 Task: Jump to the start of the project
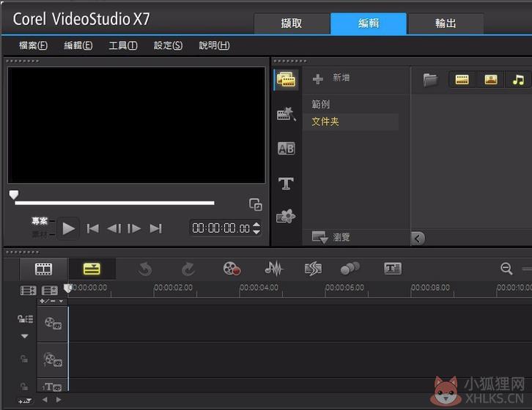click(x=92, y=228)
